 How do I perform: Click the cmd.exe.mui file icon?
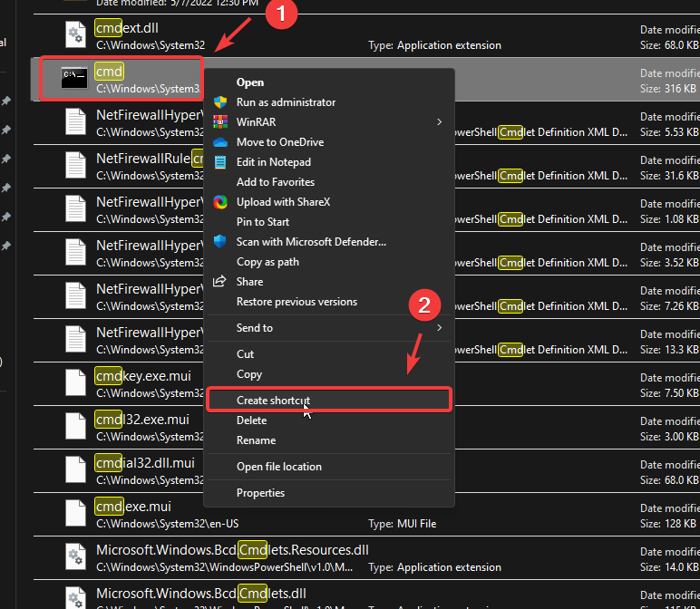[75, 513]
